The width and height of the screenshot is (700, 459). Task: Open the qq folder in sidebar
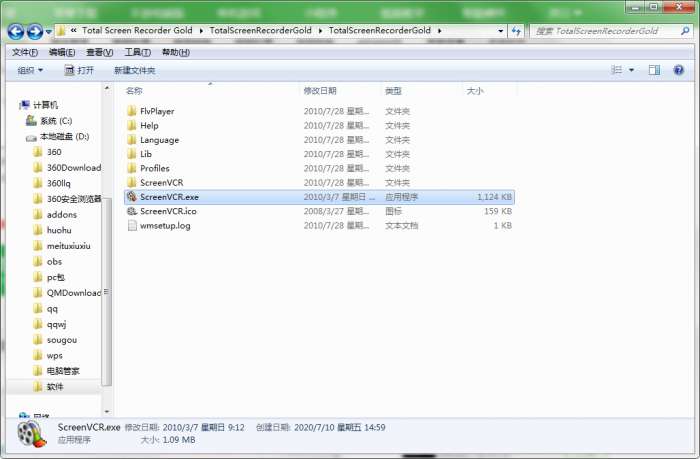click(x=52, y=308)
